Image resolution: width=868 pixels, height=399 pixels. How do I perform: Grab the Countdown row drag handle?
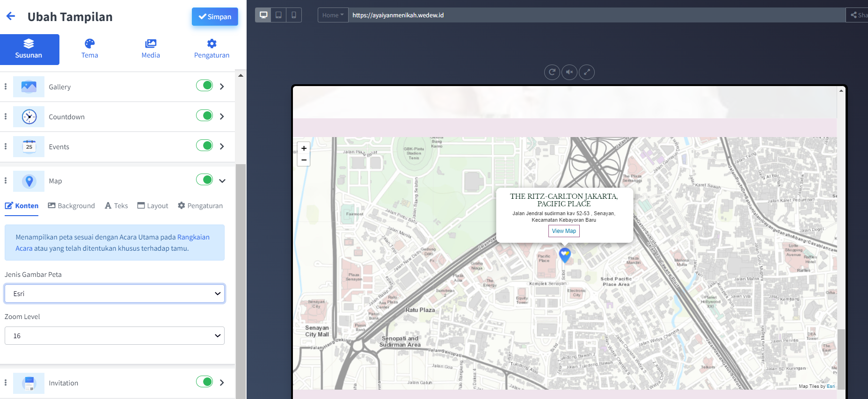pos(6,116)
